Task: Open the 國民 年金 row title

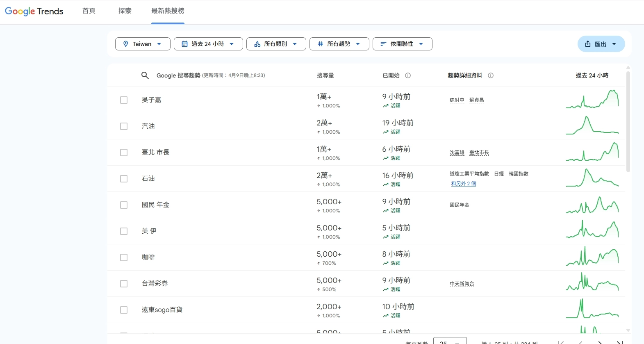Action: [156, 205]
